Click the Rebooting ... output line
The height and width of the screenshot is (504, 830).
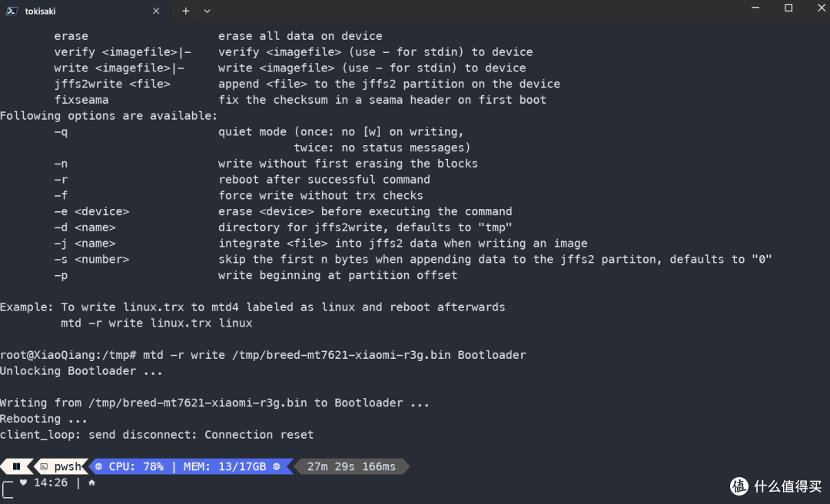tap(43, 419)
